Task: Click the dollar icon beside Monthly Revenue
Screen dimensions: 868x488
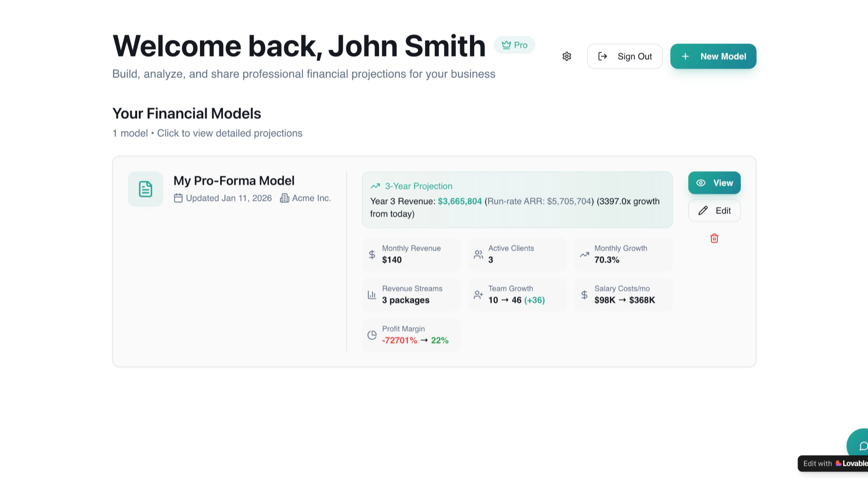Action: (x=372, y=254)
